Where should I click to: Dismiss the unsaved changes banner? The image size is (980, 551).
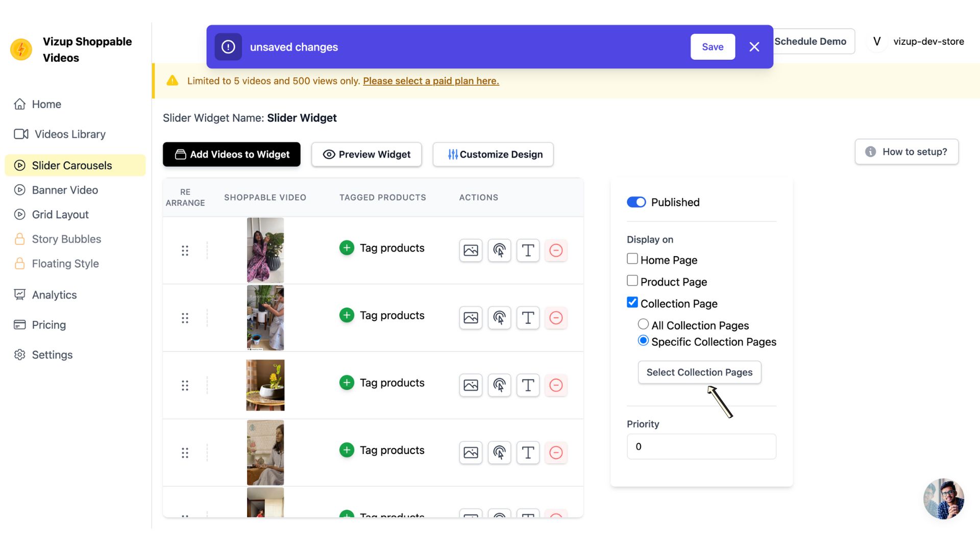click(754, 46)
